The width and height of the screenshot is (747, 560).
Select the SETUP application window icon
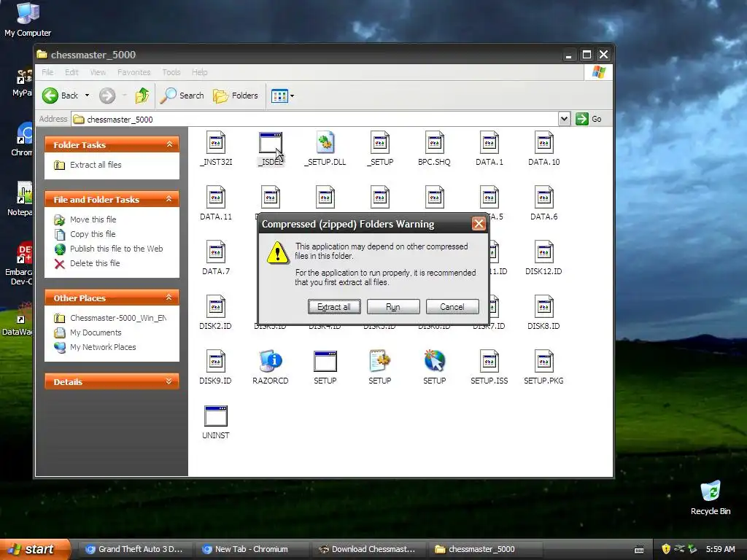325,361
